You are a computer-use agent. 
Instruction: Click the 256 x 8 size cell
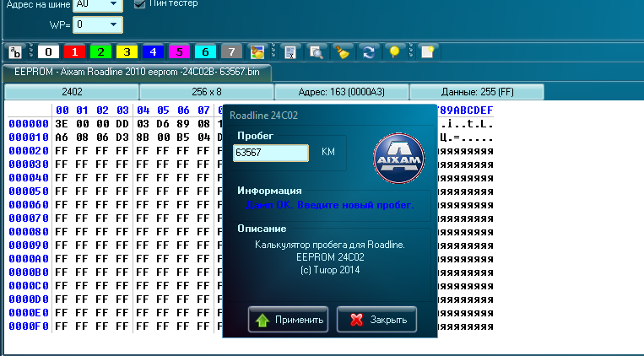pyautogui.click(x=207, y=92)
